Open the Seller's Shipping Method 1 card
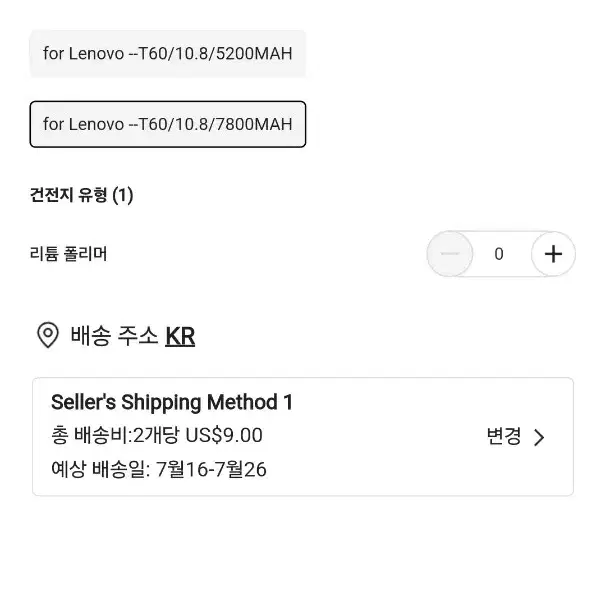This screenshot has width=606, height=606. click(303, 437)
